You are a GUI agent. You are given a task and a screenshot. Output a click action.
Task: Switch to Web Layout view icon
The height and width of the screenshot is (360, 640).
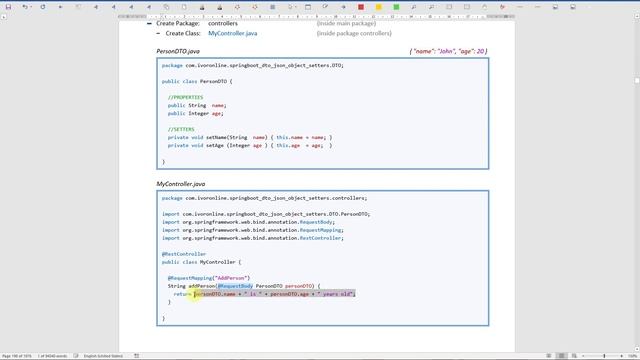tap(574, 356)
